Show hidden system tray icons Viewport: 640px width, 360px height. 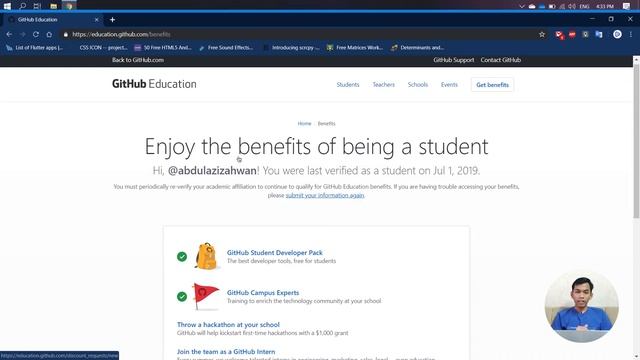(x=522, y=6)
